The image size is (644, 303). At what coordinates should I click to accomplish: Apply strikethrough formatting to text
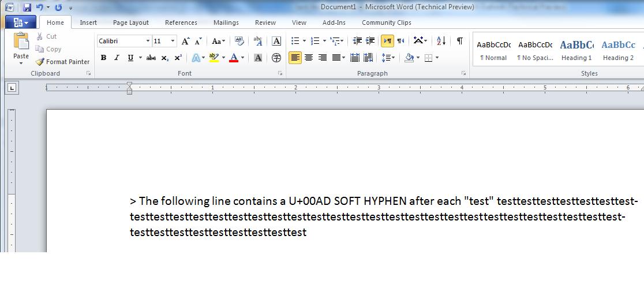click(x=151, y=58)
